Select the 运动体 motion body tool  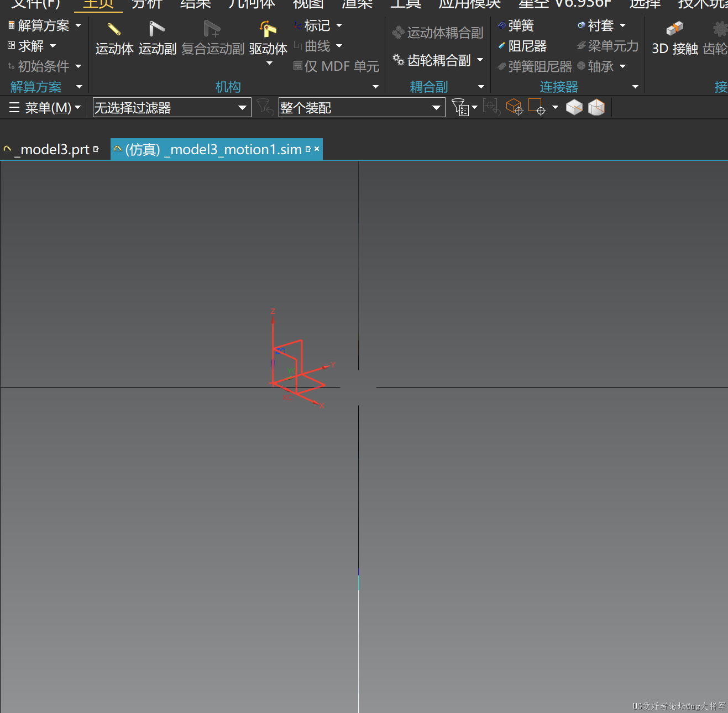coord(114,38)
